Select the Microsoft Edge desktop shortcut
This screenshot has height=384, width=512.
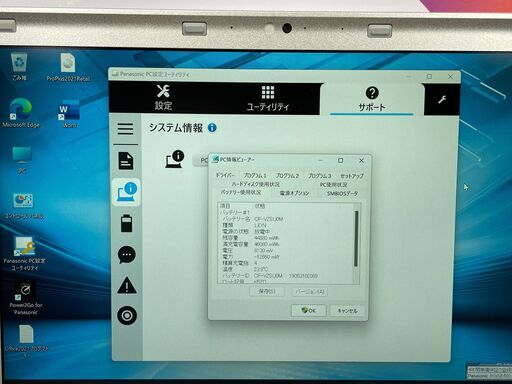point(21,113)
